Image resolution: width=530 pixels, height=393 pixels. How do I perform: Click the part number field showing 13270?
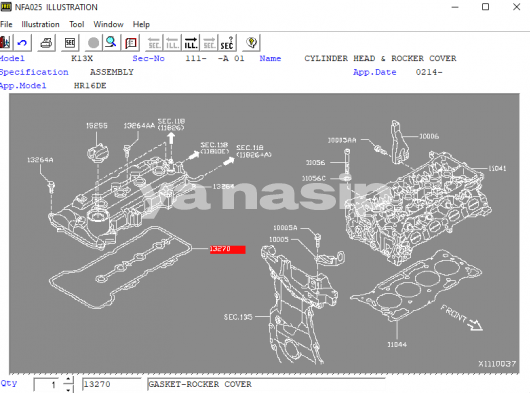pyautogui.click(x=112, y=384)
